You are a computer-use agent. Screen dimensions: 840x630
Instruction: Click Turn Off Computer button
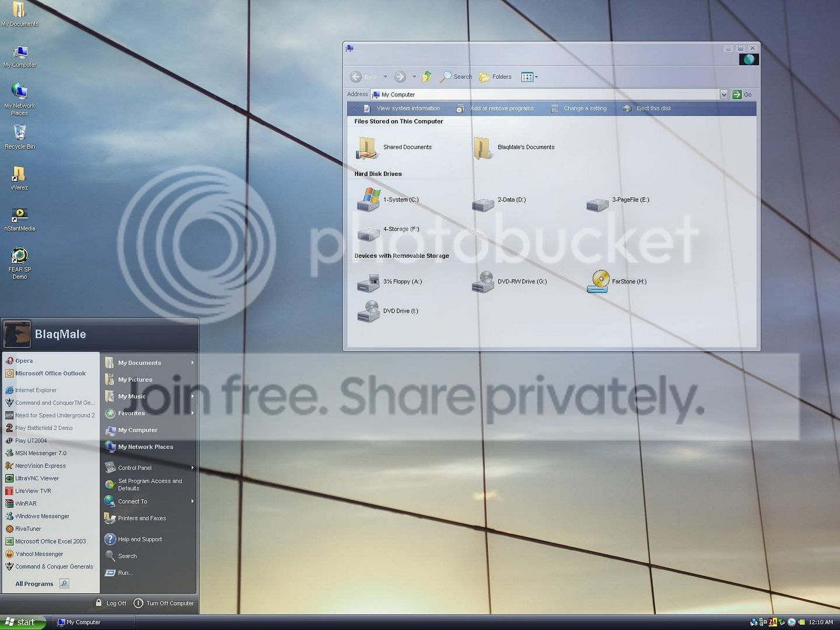click(x=164, y=603)
